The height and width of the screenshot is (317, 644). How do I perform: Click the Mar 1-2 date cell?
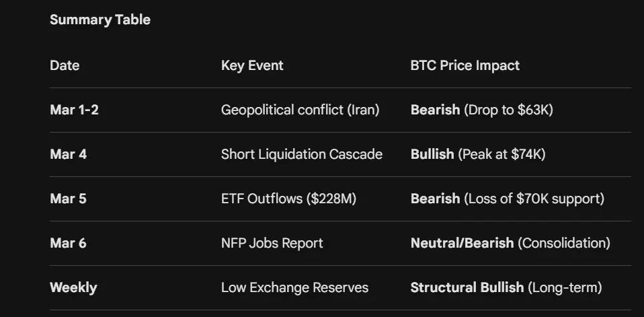[74, 110]
